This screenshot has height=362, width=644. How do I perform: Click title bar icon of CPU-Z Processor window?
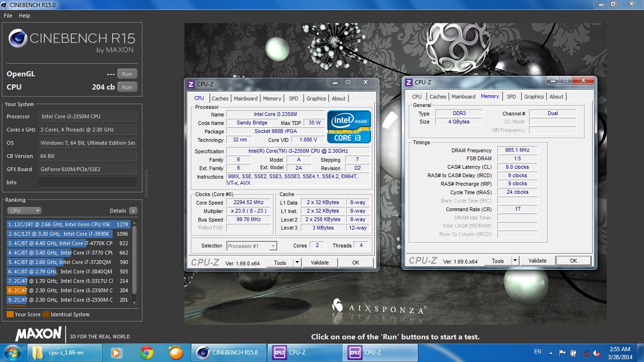coord(191,84)
